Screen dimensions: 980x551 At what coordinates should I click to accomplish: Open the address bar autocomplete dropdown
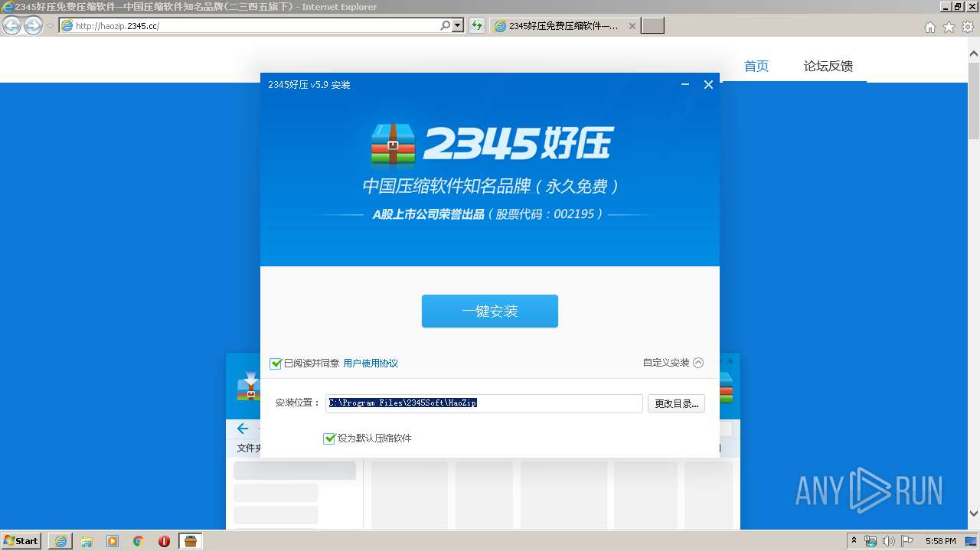coord(458,25)
